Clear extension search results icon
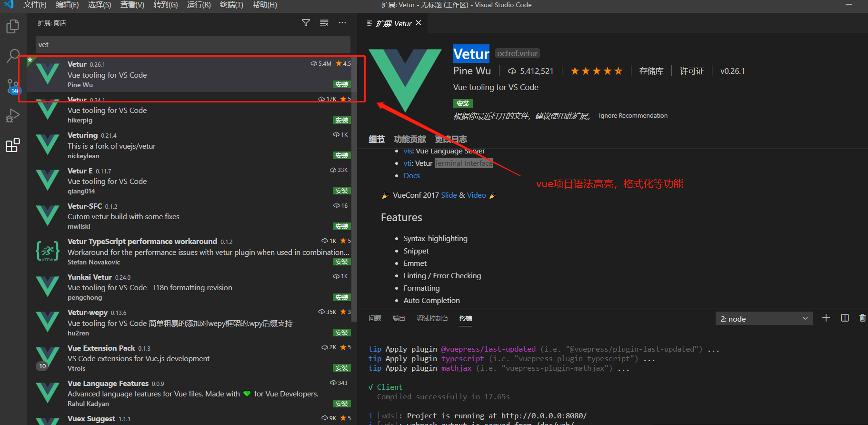Screen dimensions: 868x425 point(324,23)
